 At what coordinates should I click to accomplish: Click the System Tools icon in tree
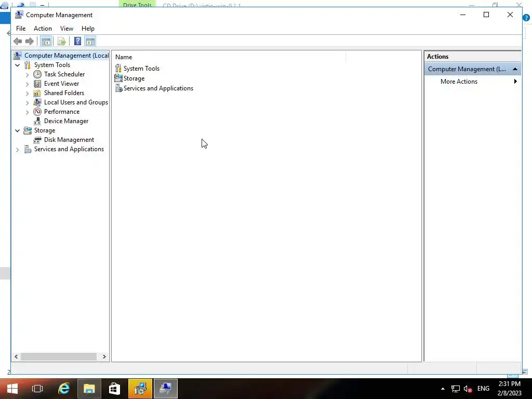point(28,65)
